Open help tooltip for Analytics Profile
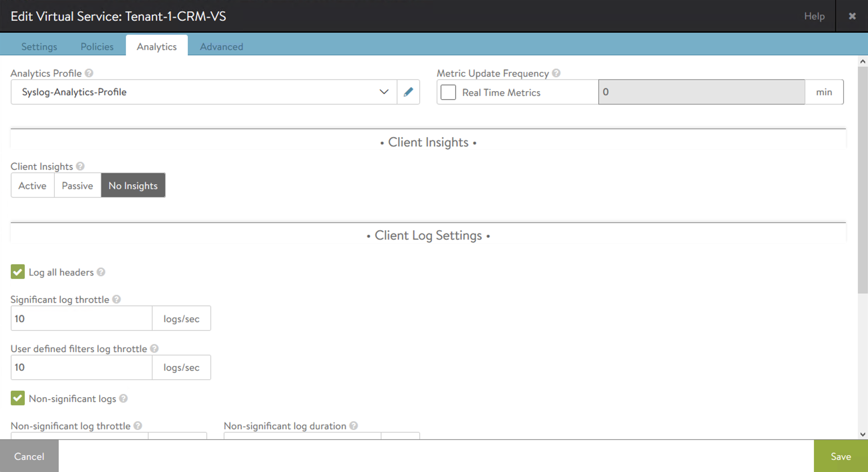This screenshot has height=472, width=868. 89,73
